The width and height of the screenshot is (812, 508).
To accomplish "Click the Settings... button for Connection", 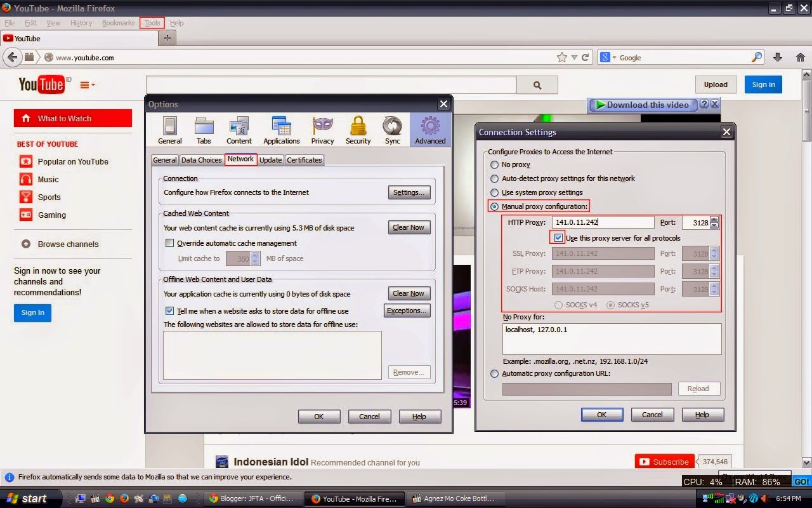I will (x=409, y=192).
